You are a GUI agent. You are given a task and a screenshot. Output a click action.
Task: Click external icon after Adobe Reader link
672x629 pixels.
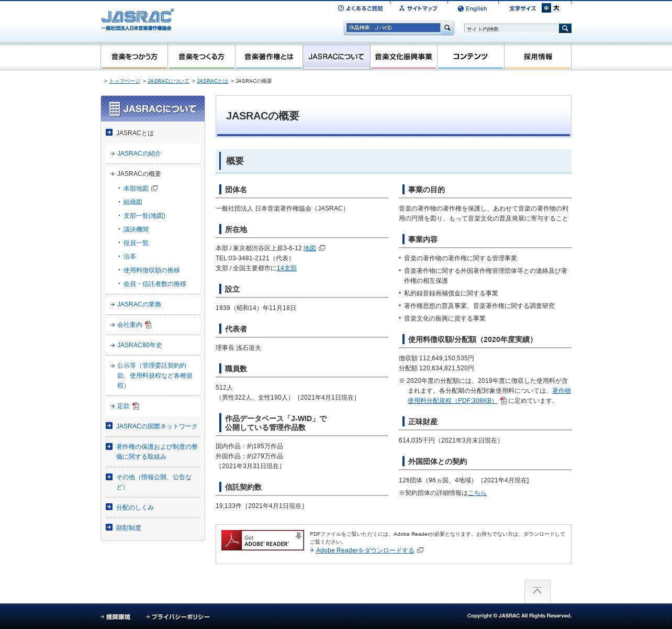(420, 550)
